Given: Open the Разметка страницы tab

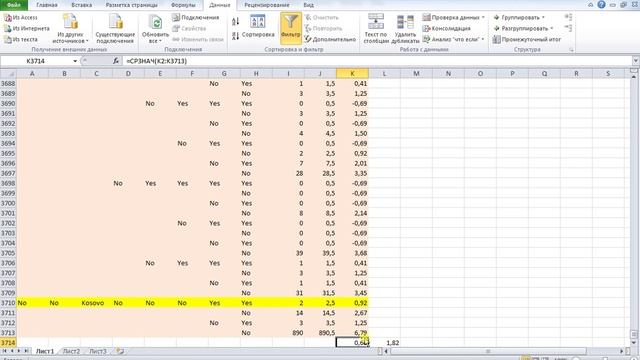Looking at the screenshot, I should [x=131, y=5].
